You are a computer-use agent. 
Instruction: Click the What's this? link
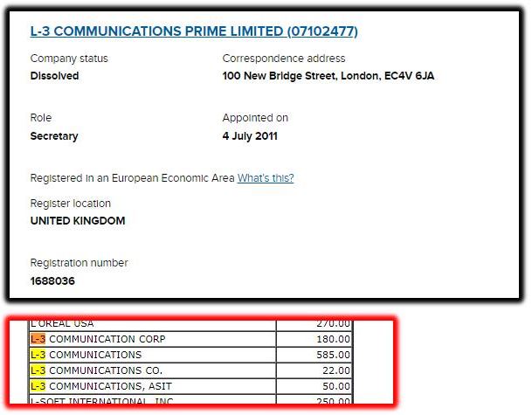266,178
